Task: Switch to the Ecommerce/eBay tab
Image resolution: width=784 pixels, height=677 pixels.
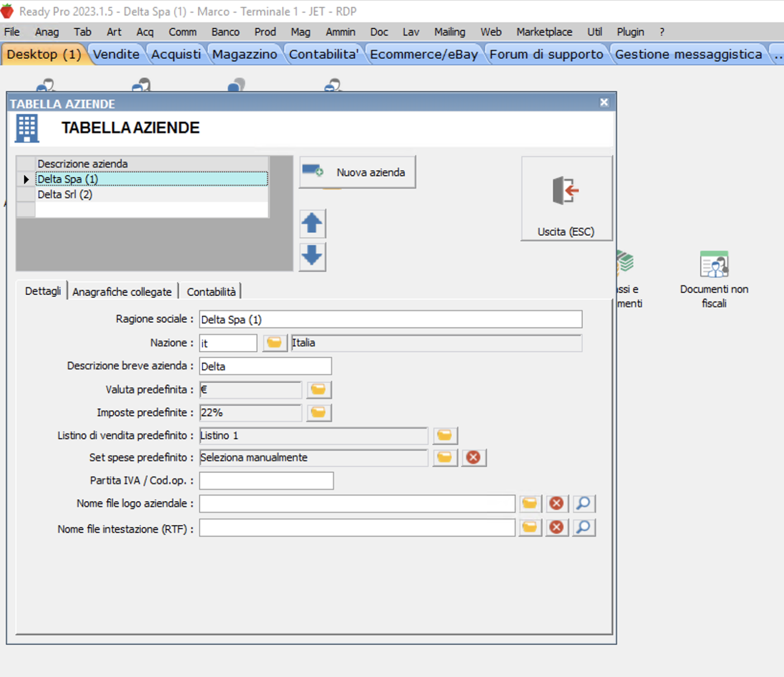Action: (x=424, y=54)
